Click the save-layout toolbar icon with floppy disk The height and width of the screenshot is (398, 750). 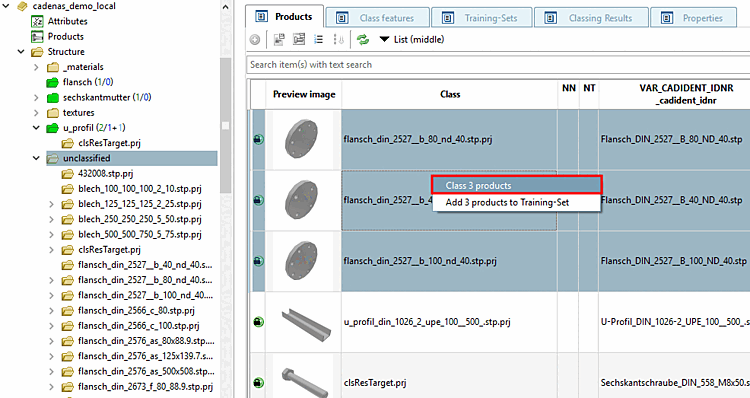click(x=279, y=40)
